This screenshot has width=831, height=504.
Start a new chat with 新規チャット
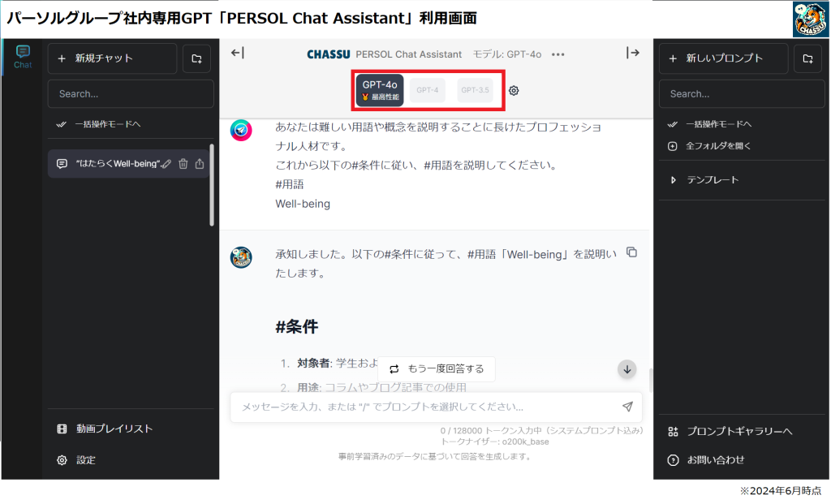click(112, 58)
